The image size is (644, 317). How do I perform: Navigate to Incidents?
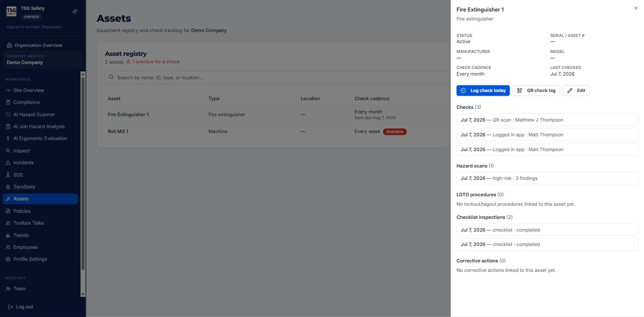coord(40,163)
